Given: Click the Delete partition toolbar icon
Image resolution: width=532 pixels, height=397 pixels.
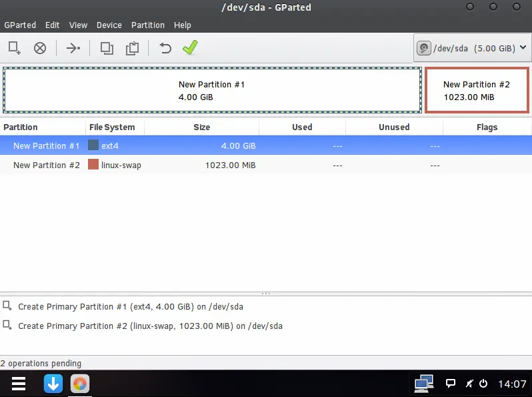Looking at the screenshot, I should pos(40,48).
